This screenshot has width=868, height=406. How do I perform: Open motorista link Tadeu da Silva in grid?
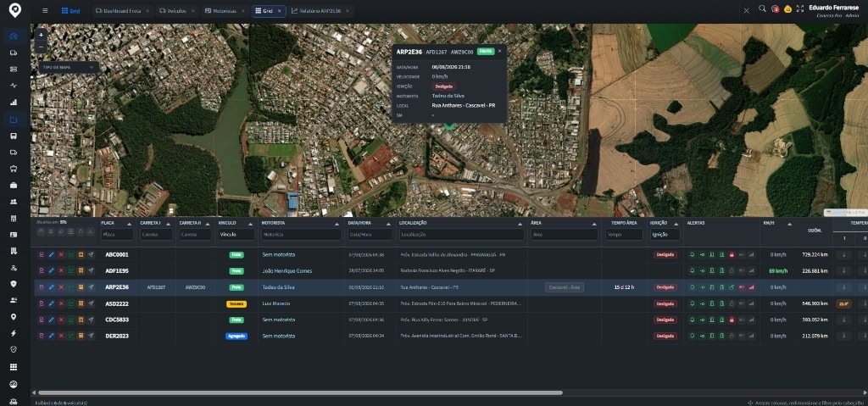[x=278, y=287]
